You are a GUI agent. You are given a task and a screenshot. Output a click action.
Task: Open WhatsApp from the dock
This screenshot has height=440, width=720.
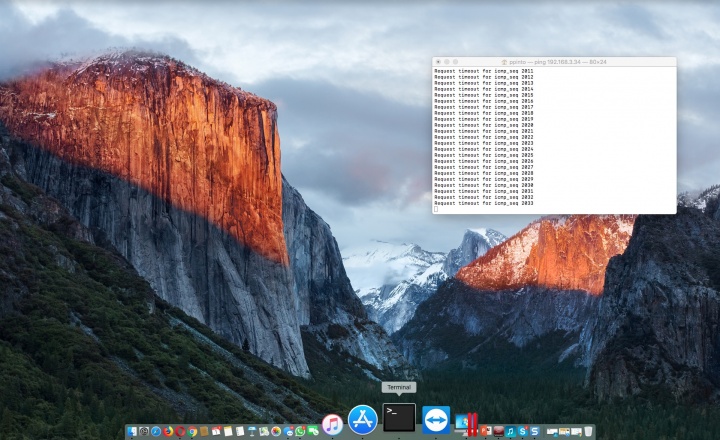(300, 432)
